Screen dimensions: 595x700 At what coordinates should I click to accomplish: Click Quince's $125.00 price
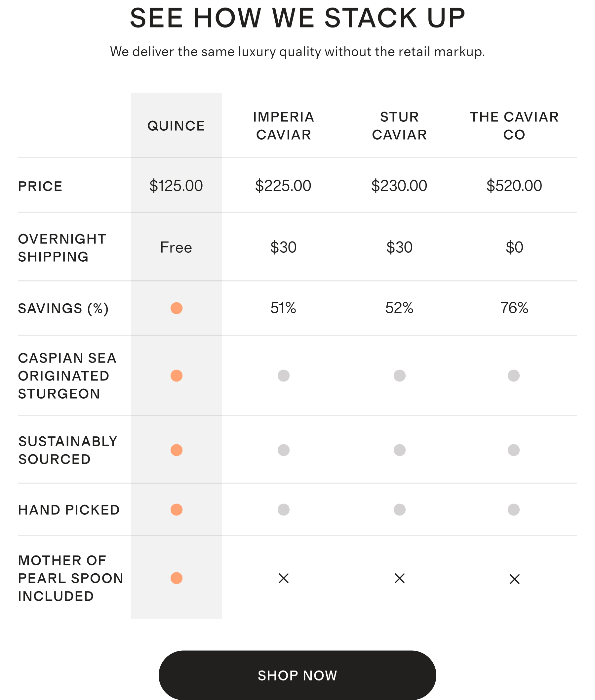click(176, 186)
